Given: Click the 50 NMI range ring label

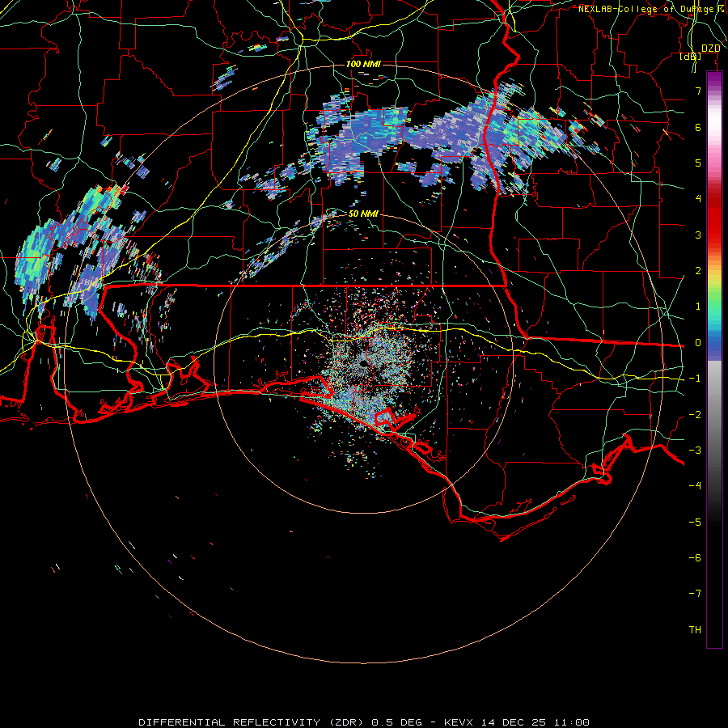Looking at the screenshot, I should (x=363, y=214).
